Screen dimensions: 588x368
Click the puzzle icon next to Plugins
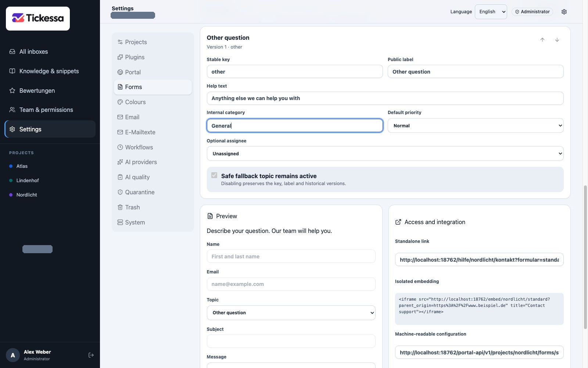pos(120,57)
